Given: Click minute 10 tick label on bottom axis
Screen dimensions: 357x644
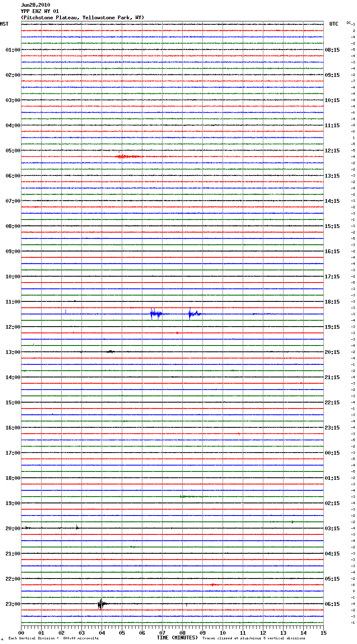Looking at the screenshot, I should pos(223,633).
